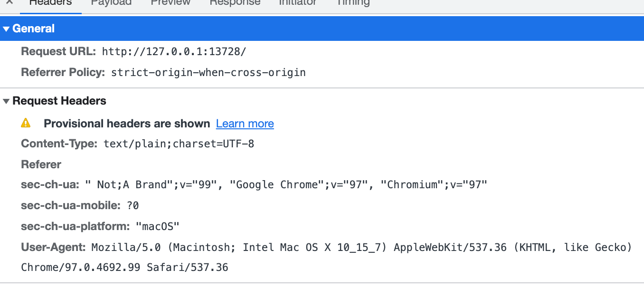This screenshot has height=289, width=644.
Task: Collapse the General section
Action: tap(6, 29)
